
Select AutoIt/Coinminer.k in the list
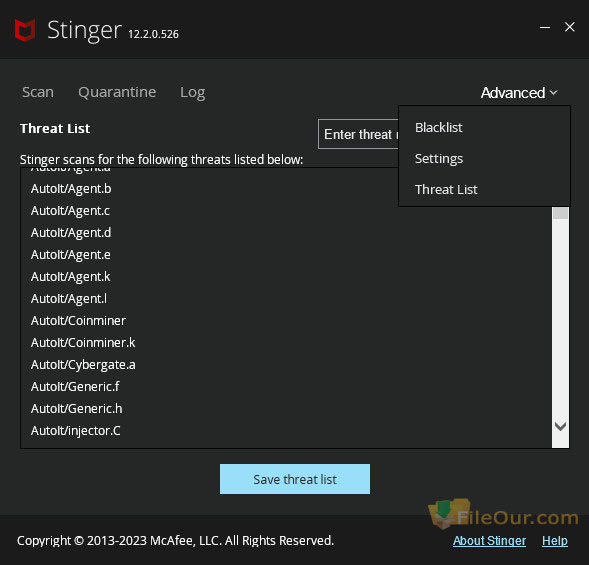pos(83,343)
